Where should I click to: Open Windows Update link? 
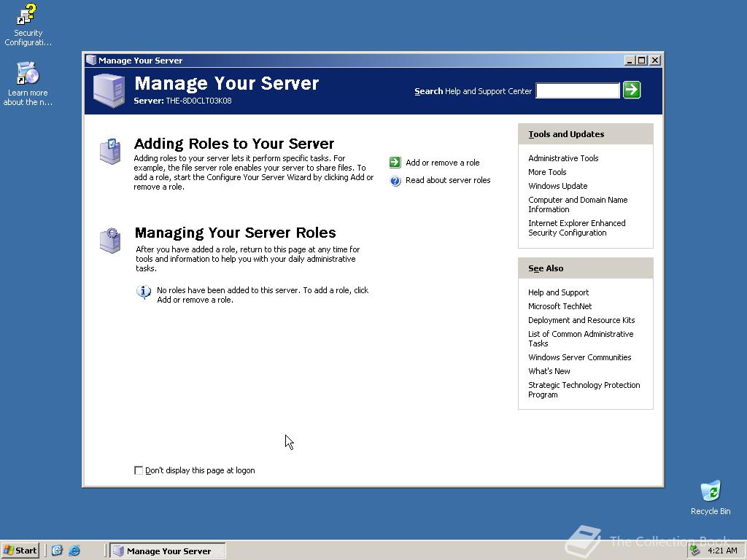coord(557,186)
